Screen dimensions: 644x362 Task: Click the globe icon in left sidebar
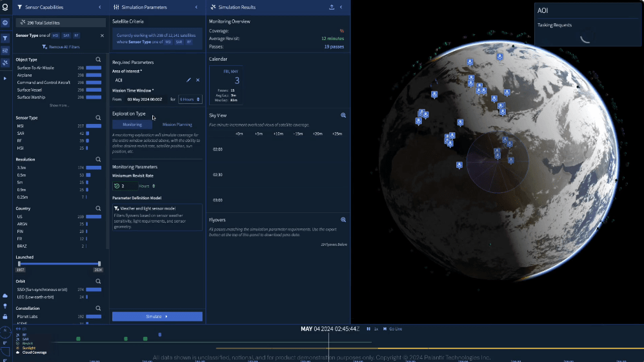(x=5, y=23)
